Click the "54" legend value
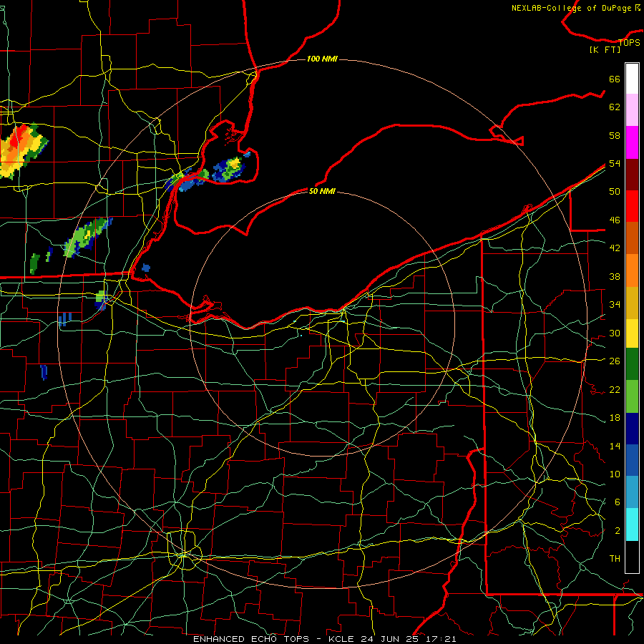The height and width of the screenshot is (644, 644). click(615, 163)
